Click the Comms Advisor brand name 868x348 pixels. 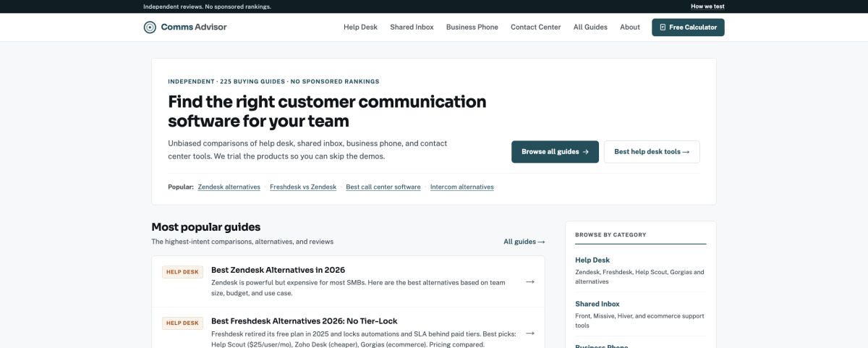pos(194,27)
